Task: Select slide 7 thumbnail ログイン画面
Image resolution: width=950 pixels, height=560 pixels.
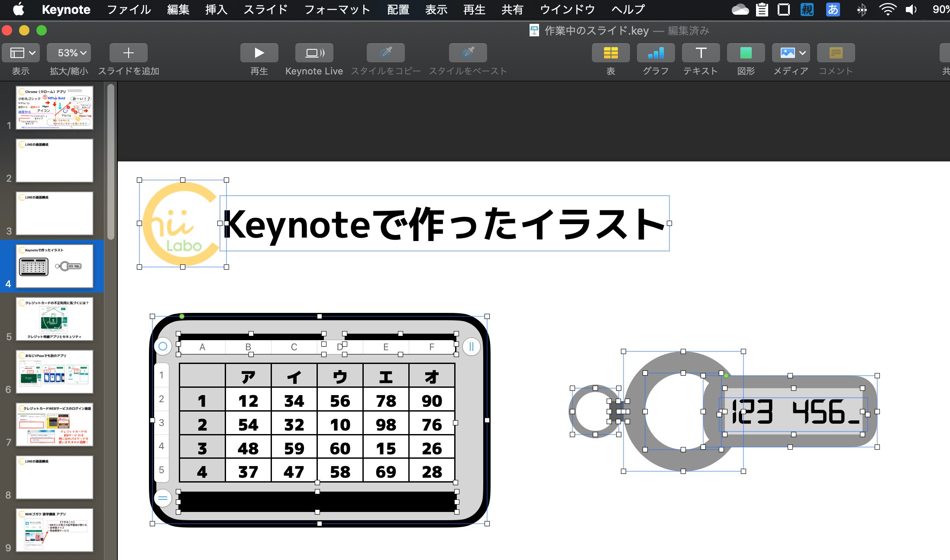Action: pos(55,424)
